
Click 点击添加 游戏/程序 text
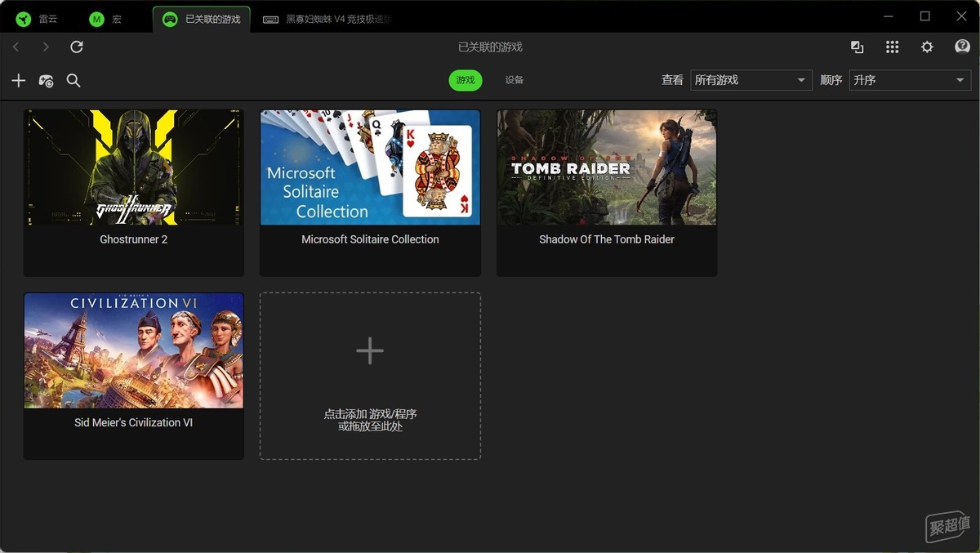[370, 414]
